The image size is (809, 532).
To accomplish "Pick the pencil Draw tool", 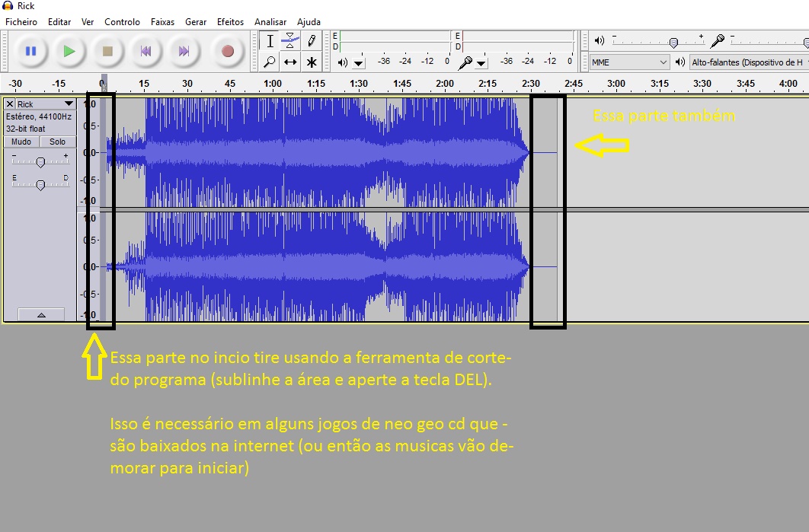I will click(312, 41).
